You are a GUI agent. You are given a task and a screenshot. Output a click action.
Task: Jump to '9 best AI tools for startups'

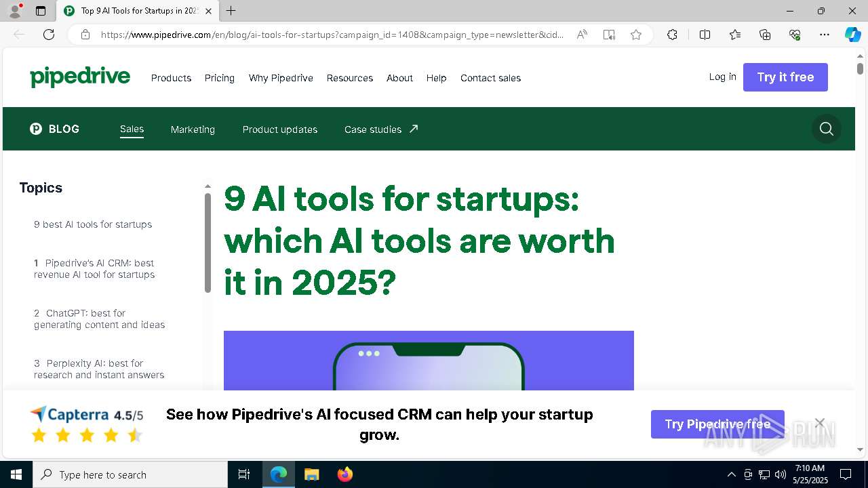tap(93, 224)
